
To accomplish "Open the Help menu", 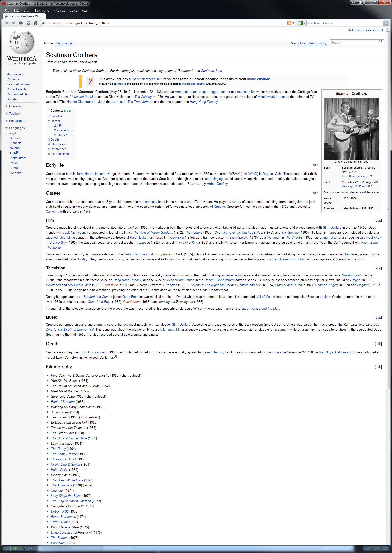I will tap(84, 11).
